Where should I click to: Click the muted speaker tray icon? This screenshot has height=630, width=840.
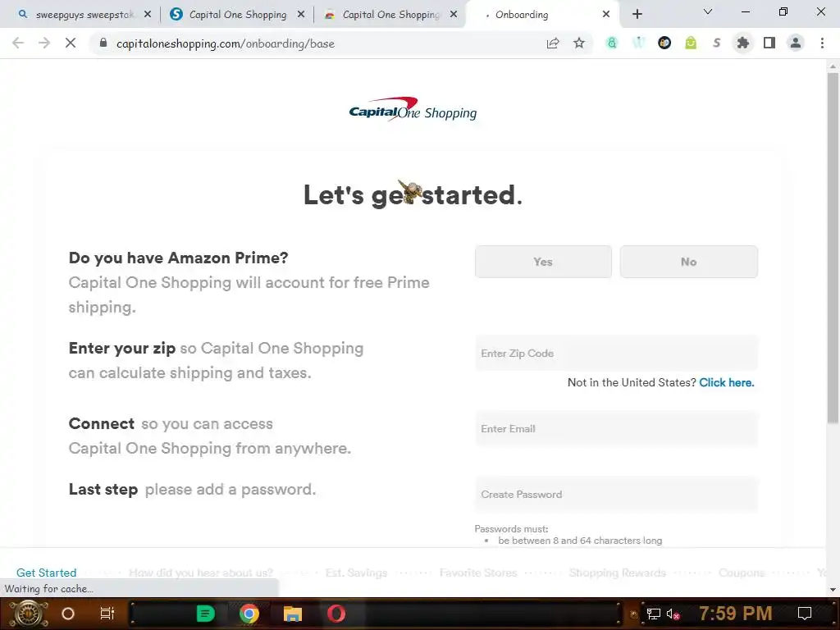tap(673, 614)
